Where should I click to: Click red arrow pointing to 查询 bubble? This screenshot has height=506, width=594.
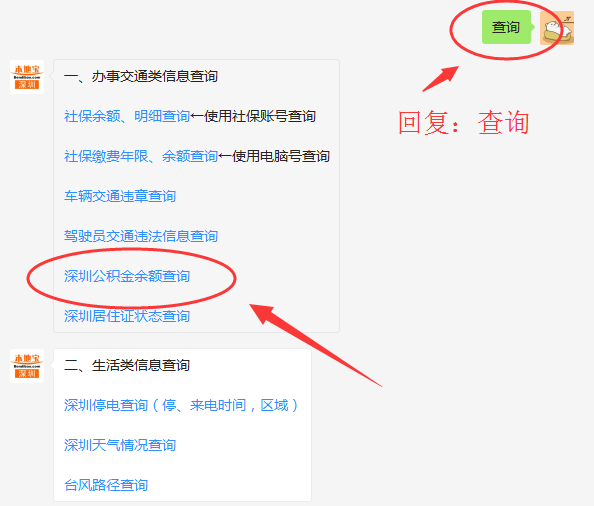tap(441, 79)
